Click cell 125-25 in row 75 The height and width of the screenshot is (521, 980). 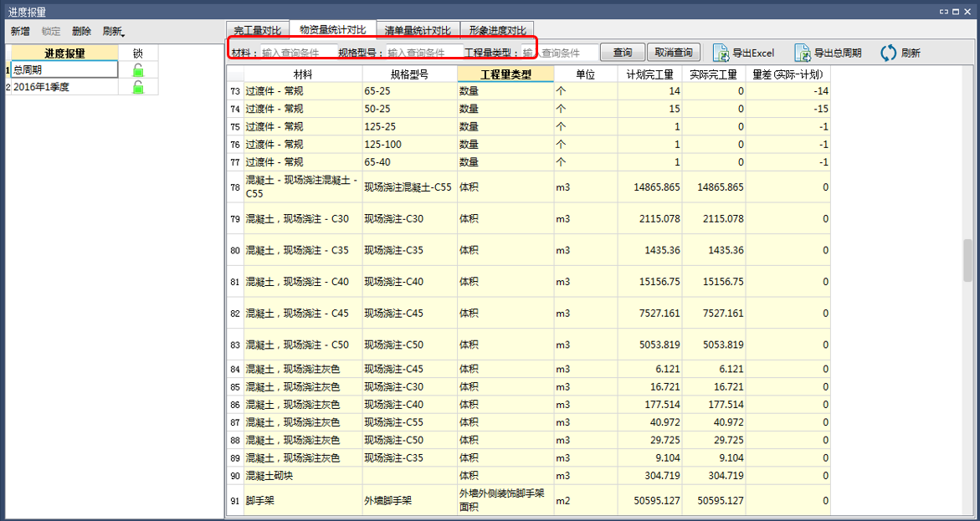[410, 127]
